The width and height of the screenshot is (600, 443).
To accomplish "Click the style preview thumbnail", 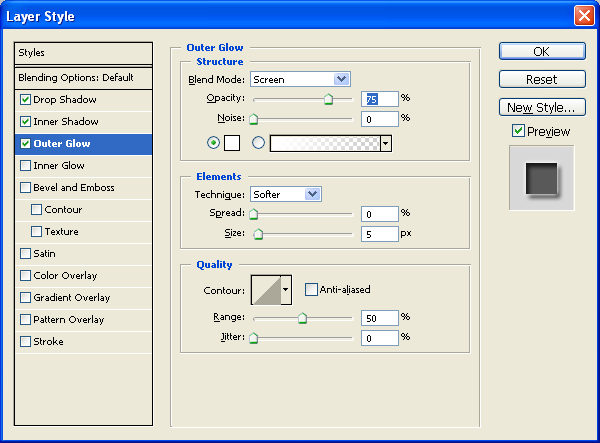I will point(541,178).
